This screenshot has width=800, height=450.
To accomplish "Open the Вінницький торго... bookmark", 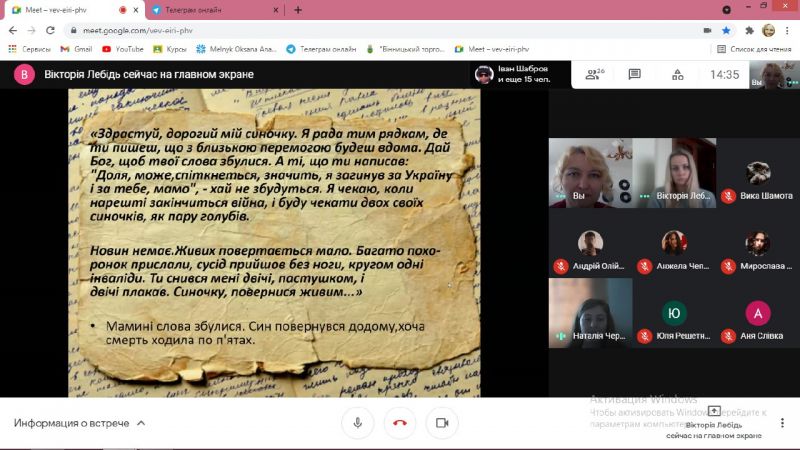I will tap(406, 49).
